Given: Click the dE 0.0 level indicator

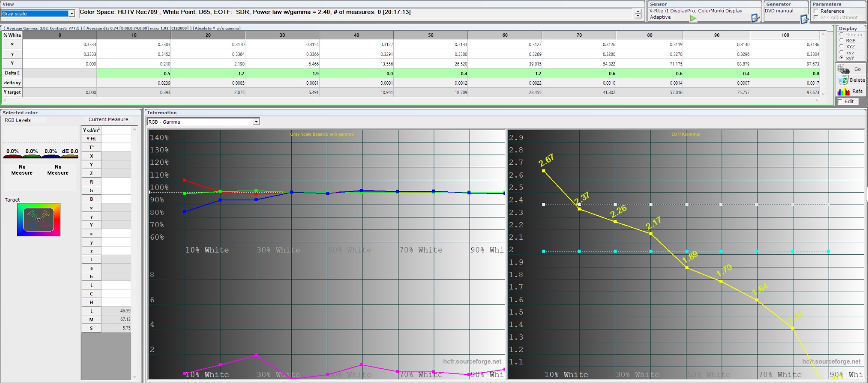Looking at the screenshot, I should [70, 151].
